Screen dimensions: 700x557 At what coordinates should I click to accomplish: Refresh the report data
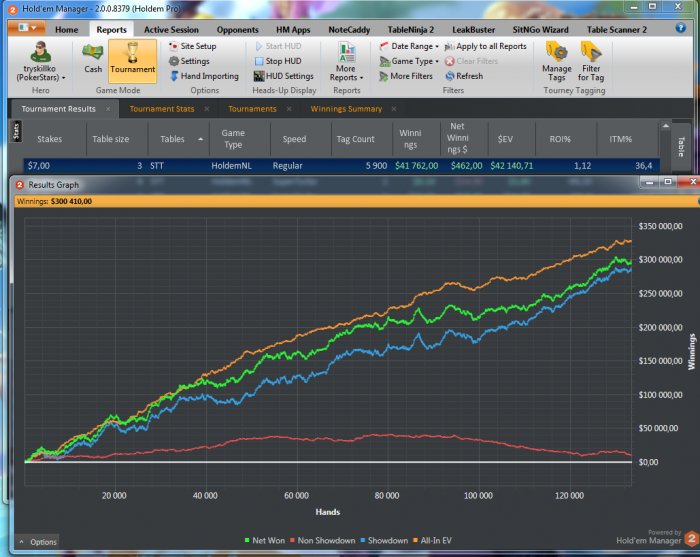463,76
